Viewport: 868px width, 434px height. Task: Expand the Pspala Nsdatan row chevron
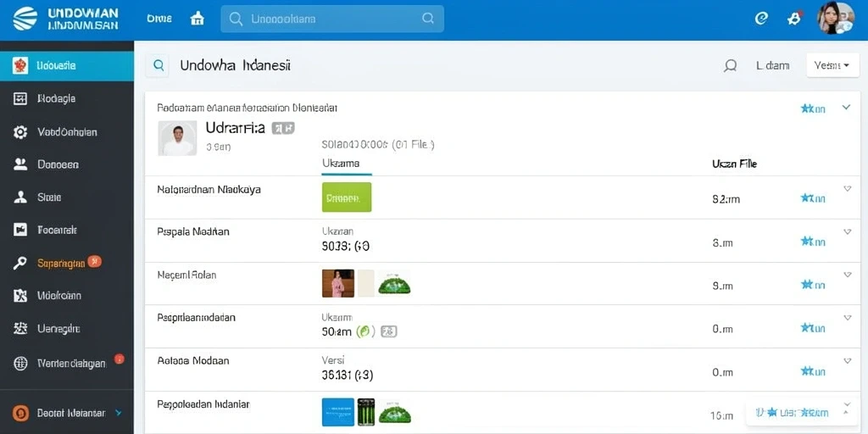point(847,232)
